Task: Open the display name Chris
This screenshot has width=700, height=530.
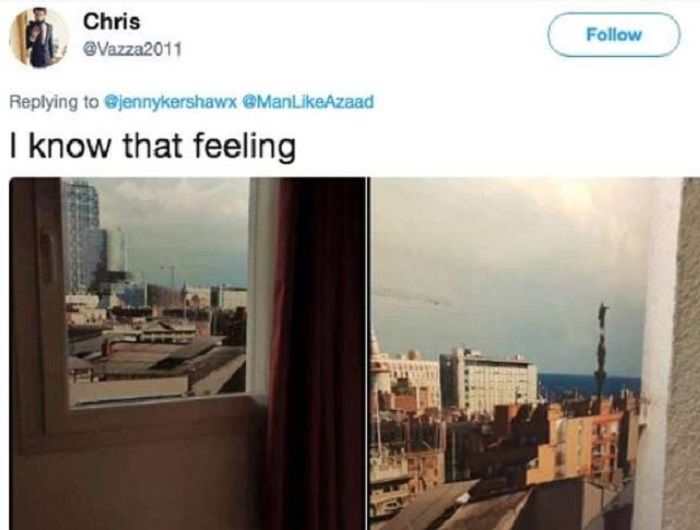Action: pos(112,21)
